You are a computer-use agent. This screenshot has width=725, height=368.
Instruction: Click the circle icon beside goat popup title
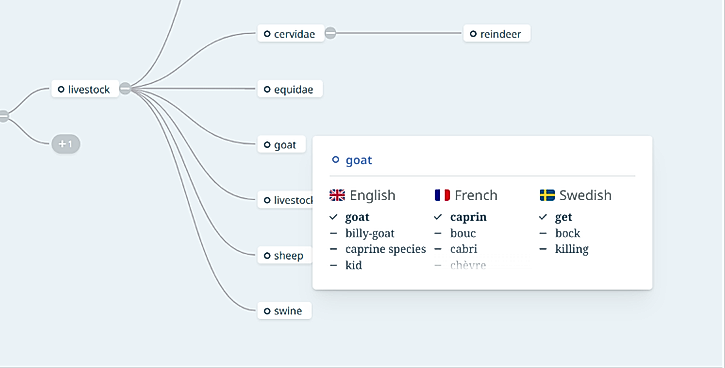click(336, 160)
